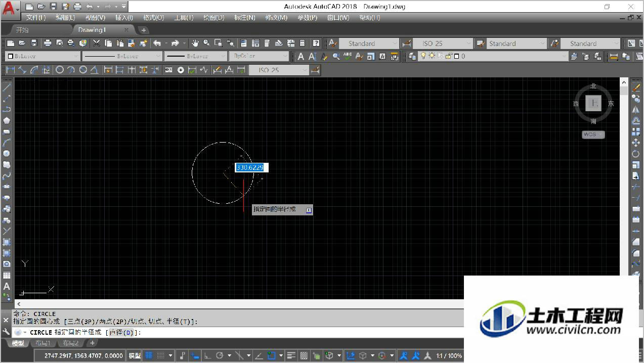
Task: Toggle object snap in status bar
Action: pyautogui.click(x=271, y=355)
